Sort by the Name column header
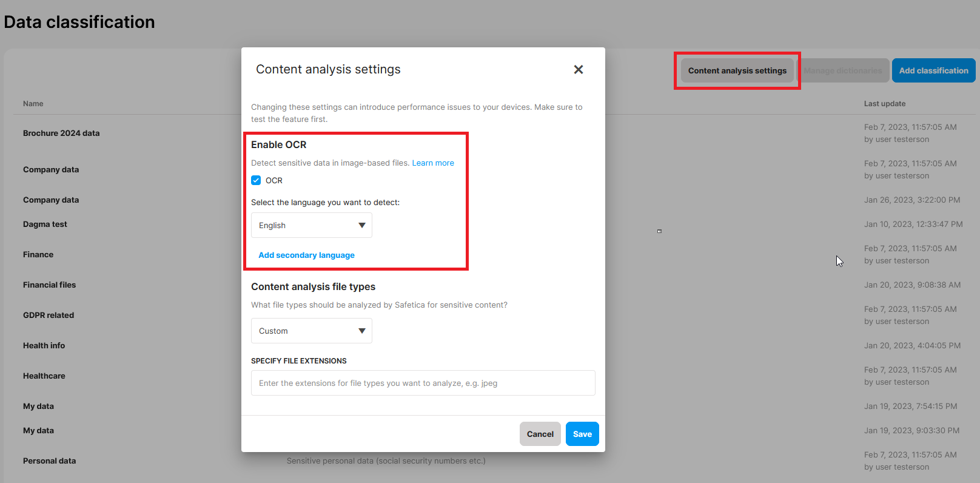The image size is (980, 483). 33,104
